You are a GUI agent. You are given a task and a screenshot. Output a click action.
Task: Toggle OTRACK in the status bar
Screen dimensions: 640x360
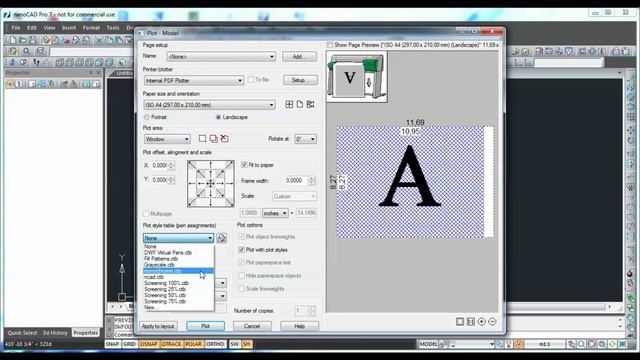coord(171,344)
